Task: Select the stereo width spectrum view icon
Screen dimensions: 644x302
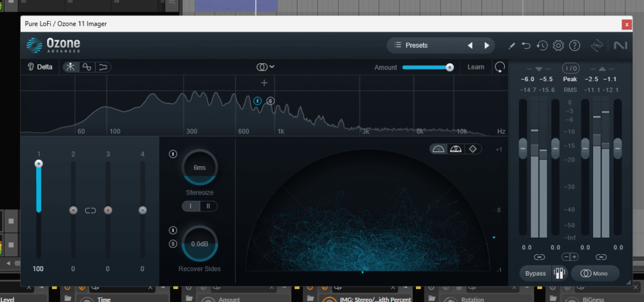Action: pos(71,67)
